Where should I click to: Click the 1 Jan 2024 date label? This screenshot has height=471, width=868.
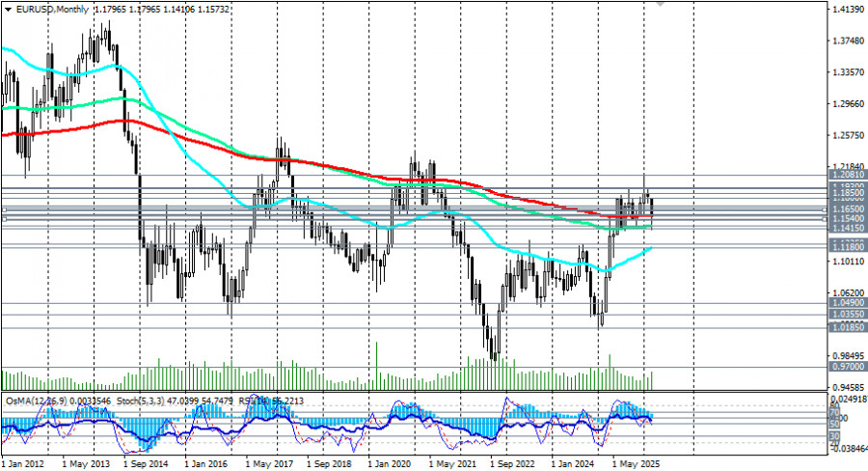[x=573, y=464]
